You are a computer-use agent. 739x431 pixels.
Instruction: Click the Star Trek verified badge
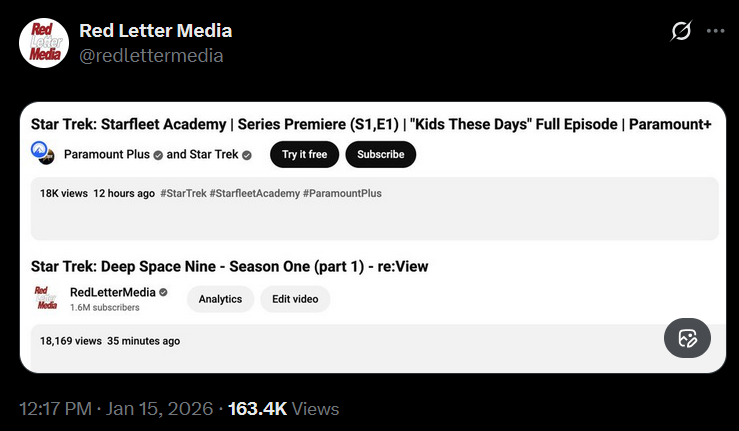click(x=246, y=155)
